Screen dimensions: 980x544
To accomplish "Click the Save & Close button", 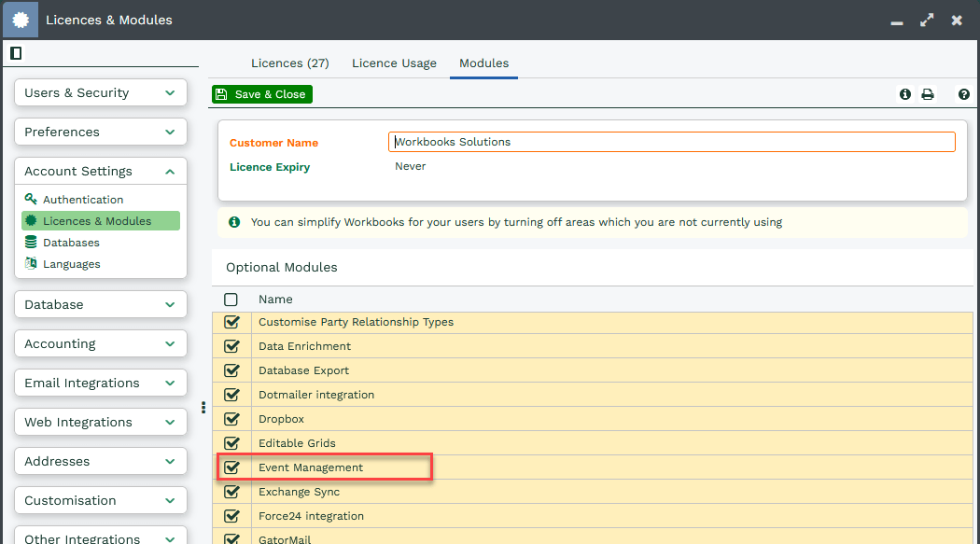I will (x=262, y=94).
